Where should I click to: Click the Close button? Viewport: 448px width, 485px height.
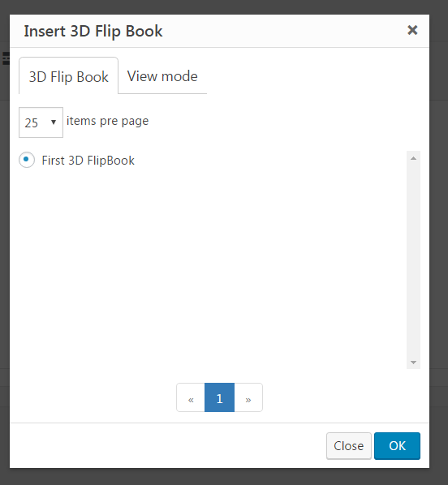tap(349, 446)
